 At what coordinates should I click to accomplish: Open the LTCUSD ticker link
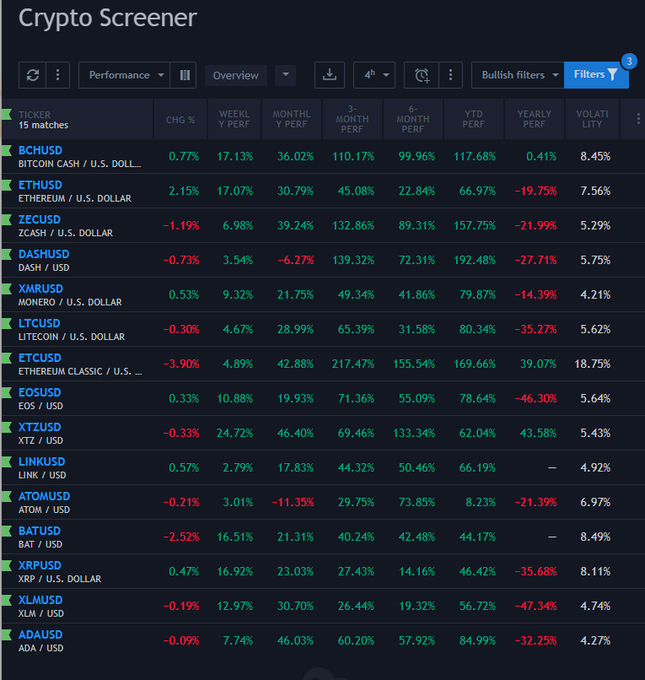coord(39,324)
